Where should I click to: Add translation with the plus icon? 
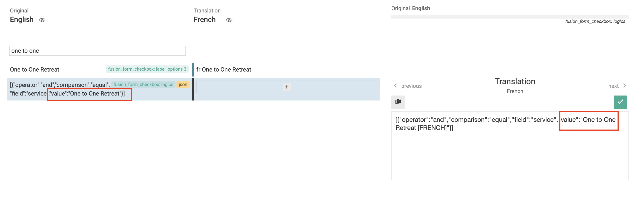click(x=287, y=87)
